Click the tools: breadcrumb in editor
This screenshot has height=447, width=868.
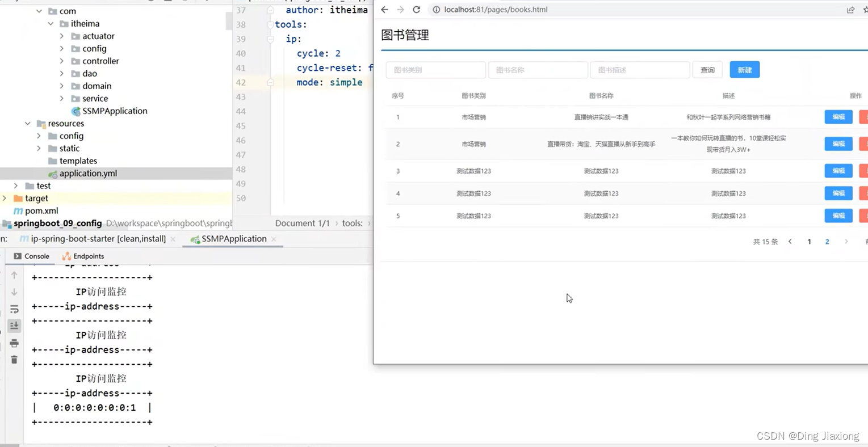[x=353, y=223]
